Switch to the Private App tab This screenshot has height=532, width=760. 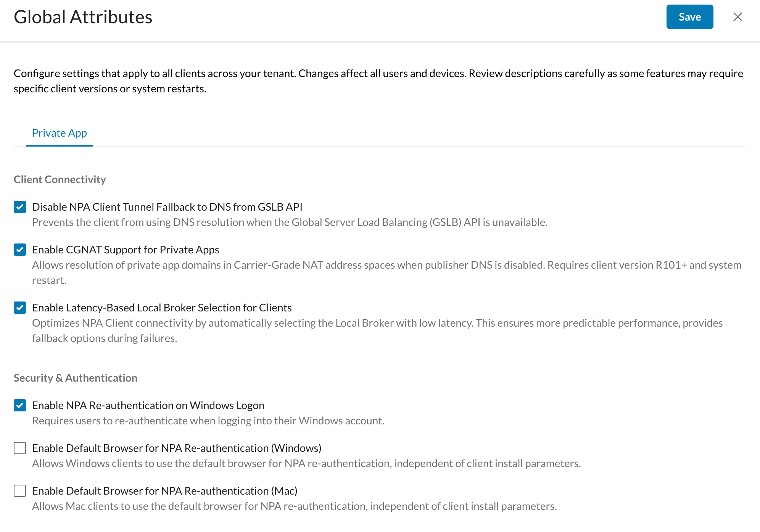click(x=60, y=133)
